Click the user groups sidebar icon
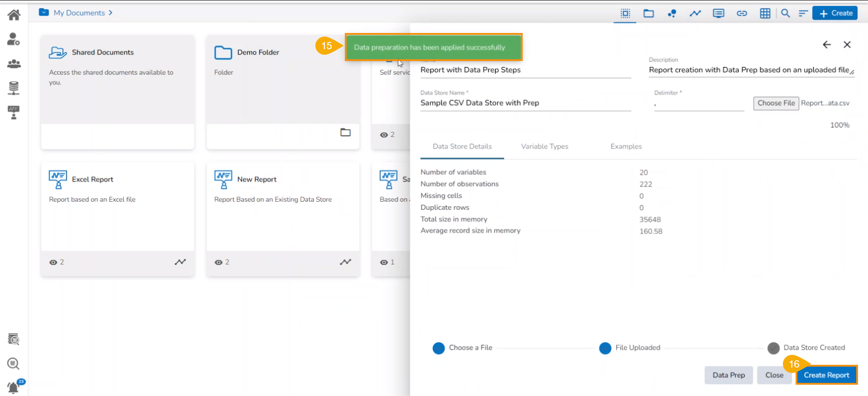 (14, 64)
